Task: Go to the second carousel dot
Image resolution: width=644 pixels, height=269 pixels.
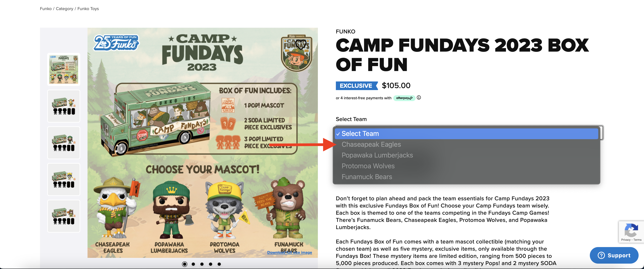Action: pos(193,264)
